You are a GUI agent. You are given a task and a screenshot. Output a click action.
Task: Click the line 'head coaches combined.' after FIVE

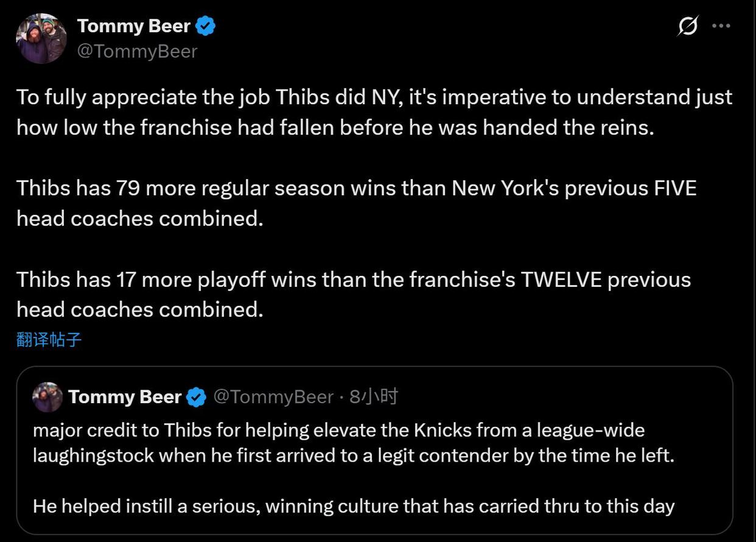coord(140,218)
